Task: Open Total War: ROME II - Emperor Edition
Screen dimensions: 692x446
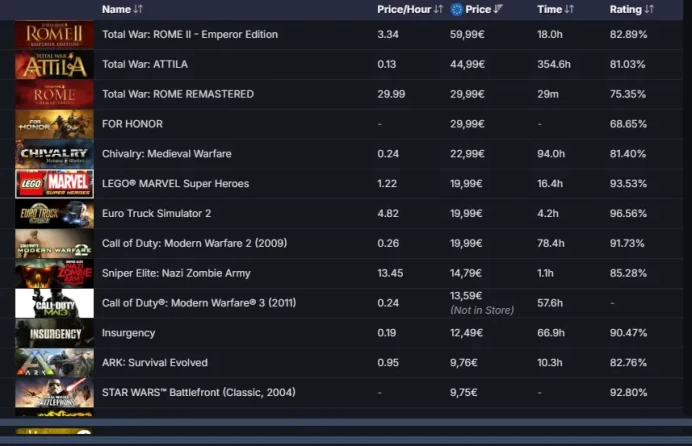Action: click(x=190, y=34)
